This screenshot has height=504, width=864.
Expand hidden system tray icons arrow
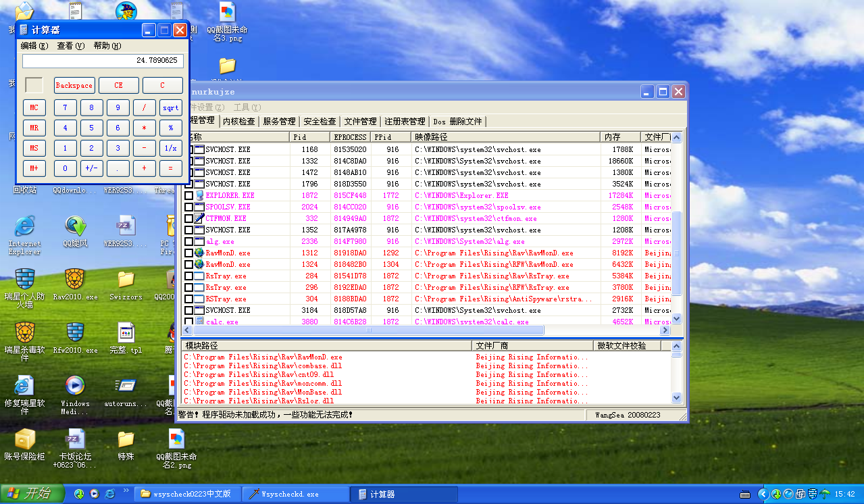click(763, 494)
